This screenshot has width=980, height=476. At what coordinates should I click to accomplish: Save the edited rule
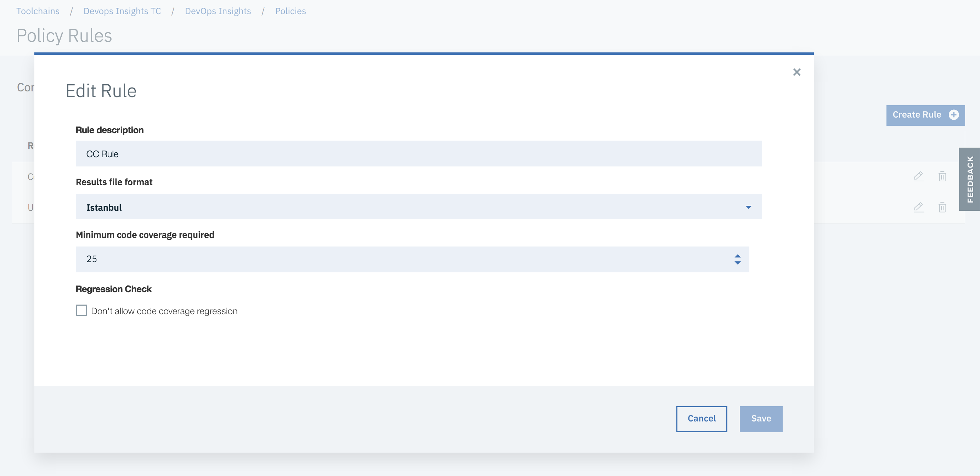pyautogui.click(x=760, y=419)
